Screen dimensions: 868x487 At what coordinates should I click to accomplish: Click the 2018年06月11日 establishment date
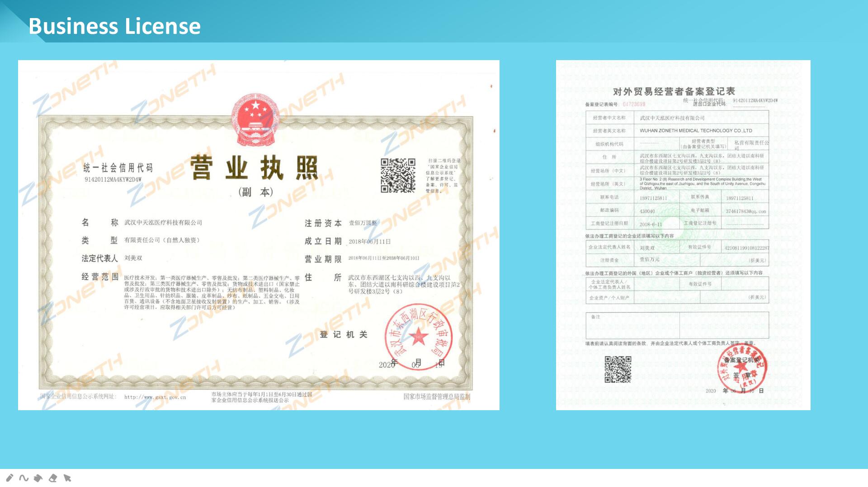click(x=370, y=242)
